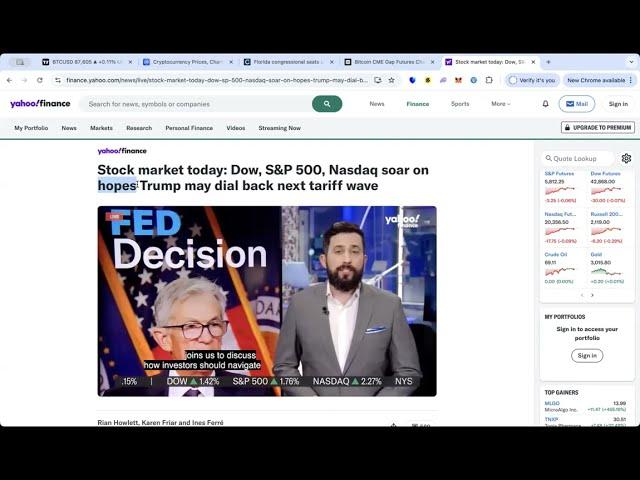Open the yellow extension icon

(428, 80)
